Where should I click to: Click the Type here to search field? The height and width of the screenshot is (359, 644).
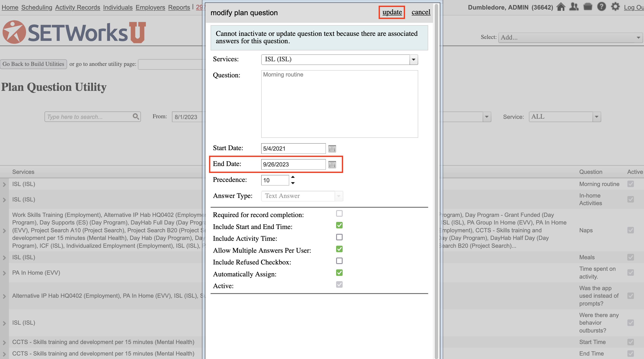pos(89,117)
